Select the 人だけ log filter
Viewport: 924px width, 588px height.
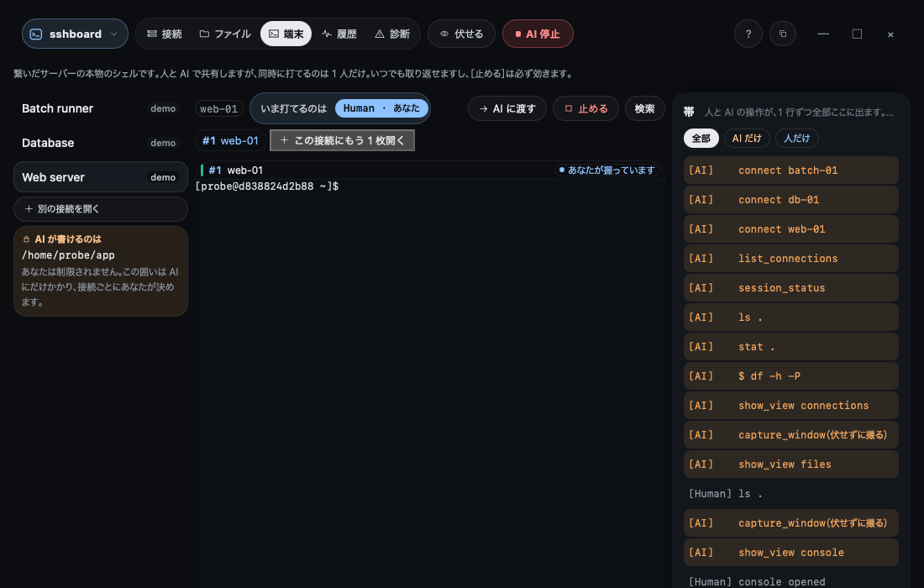click(x=796, y=139)
